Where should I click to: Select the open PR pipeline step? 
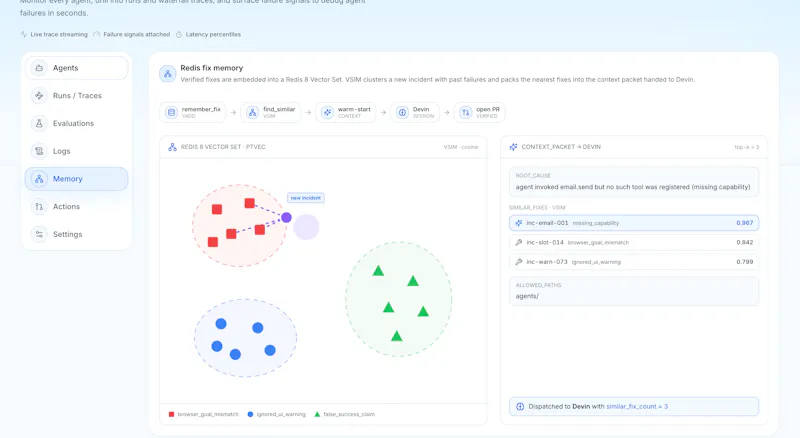480,112
